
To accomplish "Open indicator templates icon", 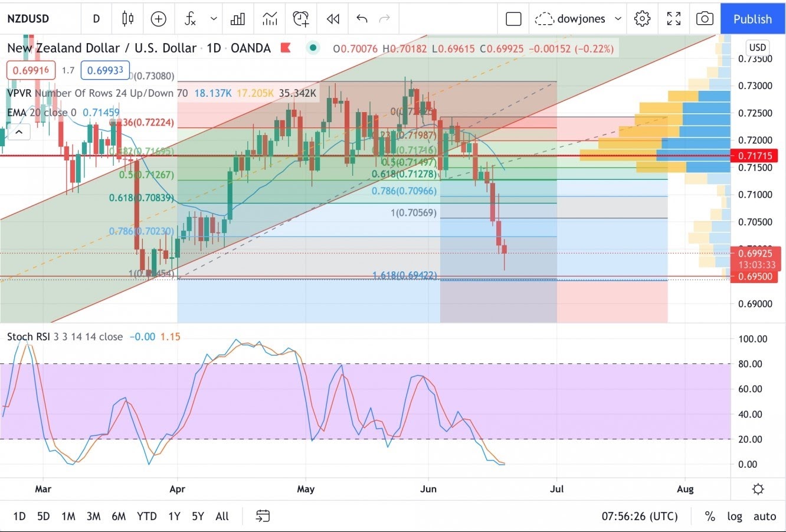I will (270, 19).
